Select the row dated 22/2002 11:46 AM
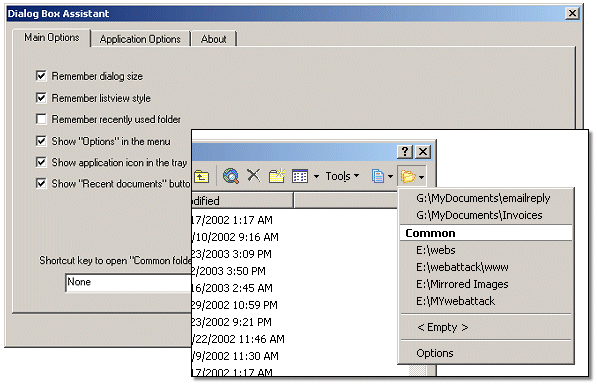597x384 pixels. coord(238,339)
